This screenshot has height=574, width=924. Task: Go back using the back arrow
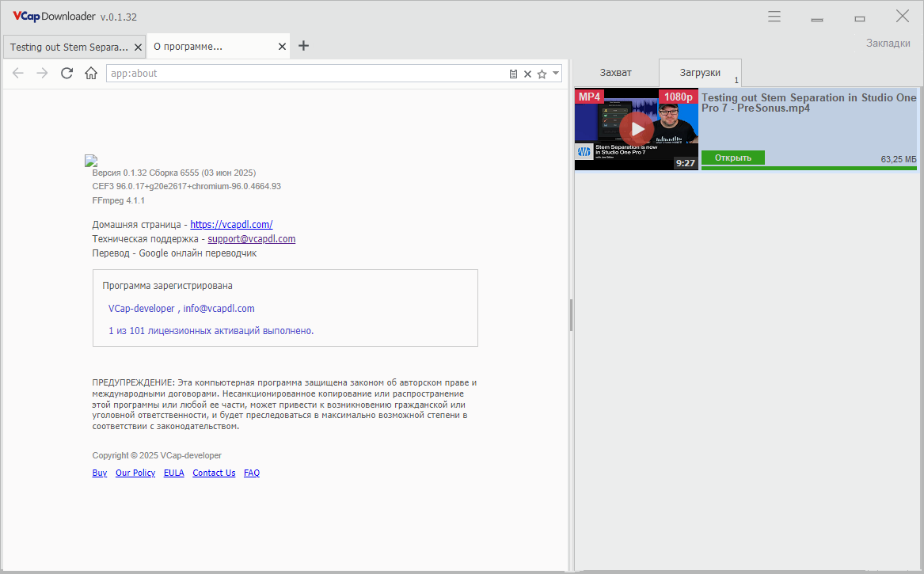point(18,73)
